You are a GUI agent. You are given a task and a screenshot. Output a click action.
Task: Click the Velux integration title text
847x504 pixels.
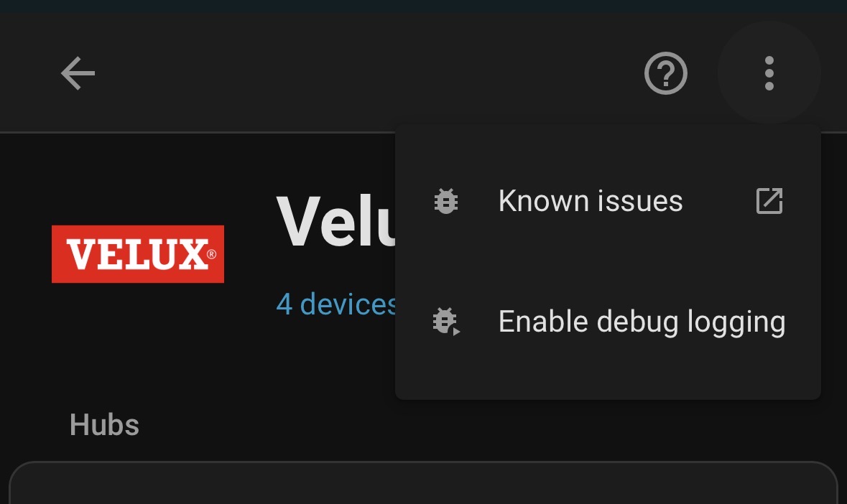pyautogui.click(x=335, y=221)
